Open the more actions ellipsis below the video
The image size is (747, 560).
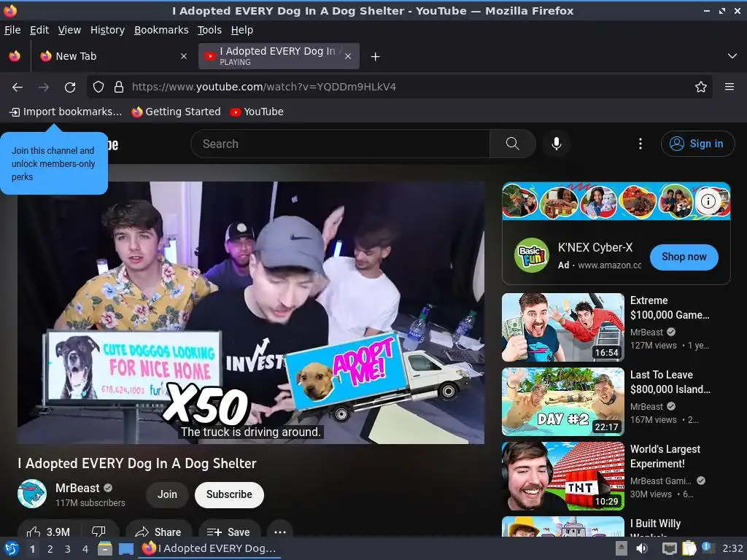280,532
